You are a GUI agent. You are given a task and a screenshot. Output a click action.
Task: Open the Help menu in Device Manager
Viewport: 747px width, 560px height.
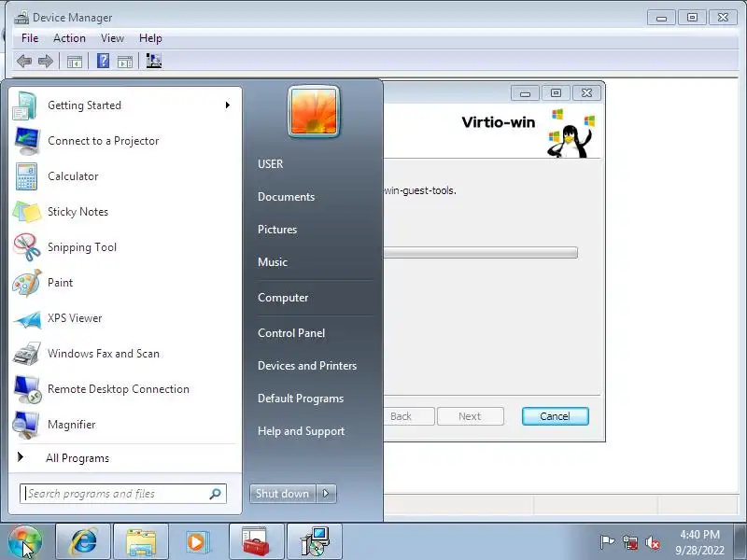[150, 38]
